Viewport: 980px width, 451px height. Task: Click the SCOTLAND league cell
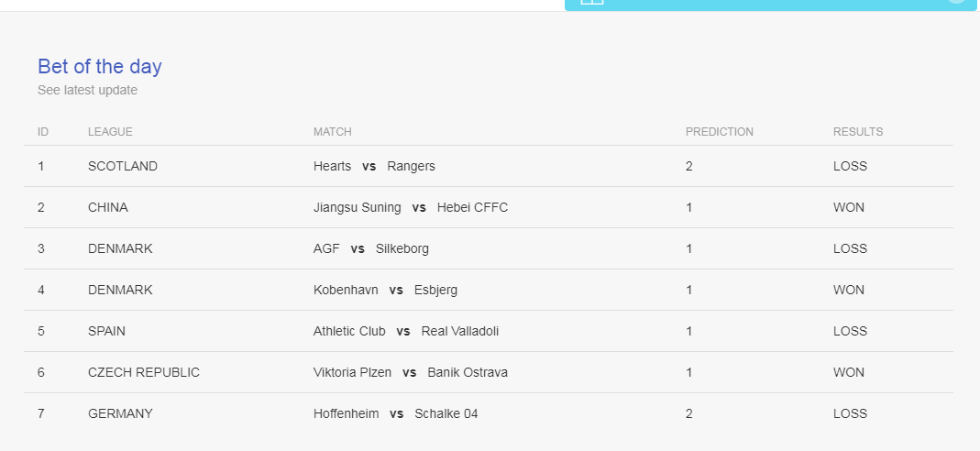coord(123,166)
